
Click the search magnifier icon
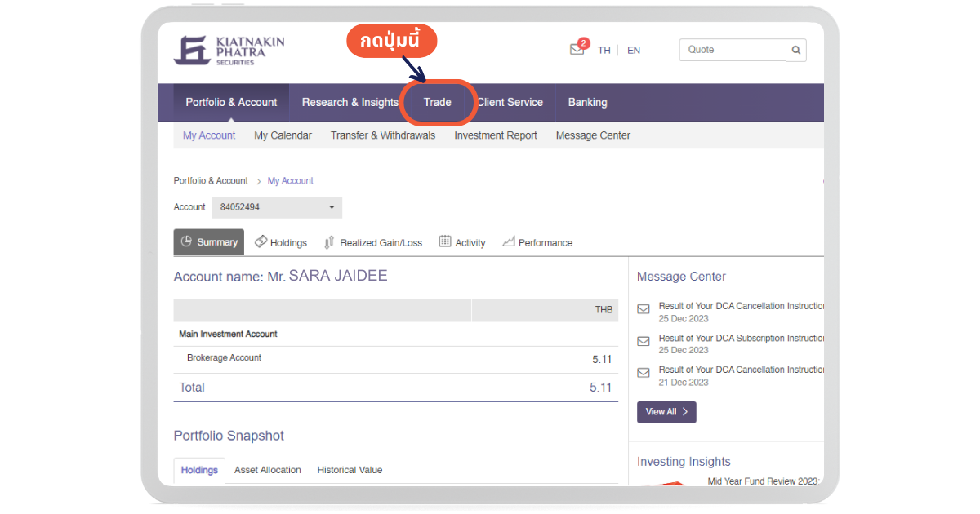pyautogui.click(x=795, y=50)
